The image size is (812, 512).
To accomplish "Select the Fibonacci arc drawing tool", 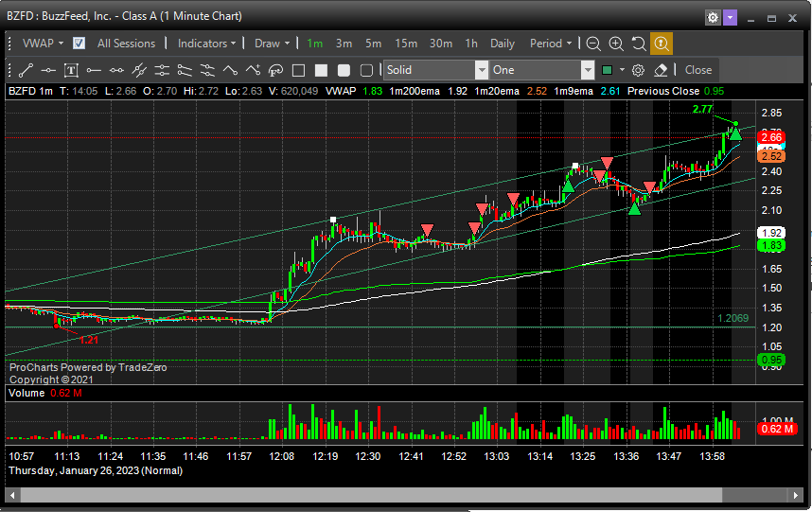I will (x=275, y=70).
